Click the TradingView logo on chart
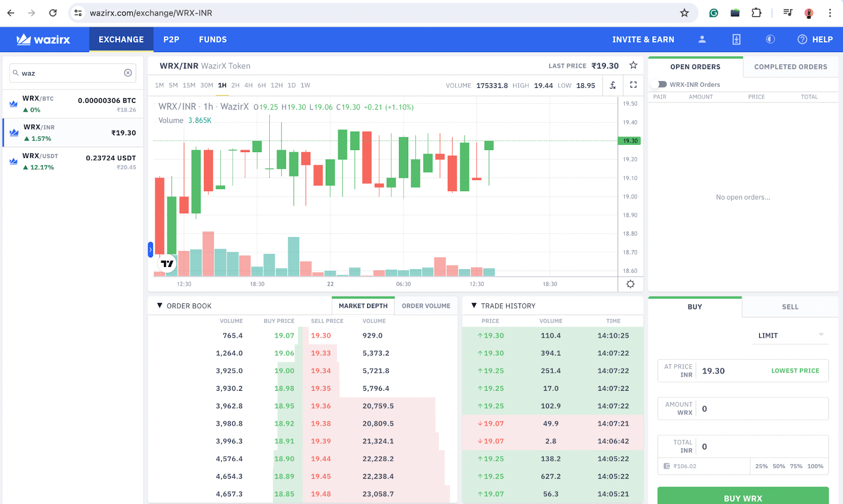 tap(167, 264)
